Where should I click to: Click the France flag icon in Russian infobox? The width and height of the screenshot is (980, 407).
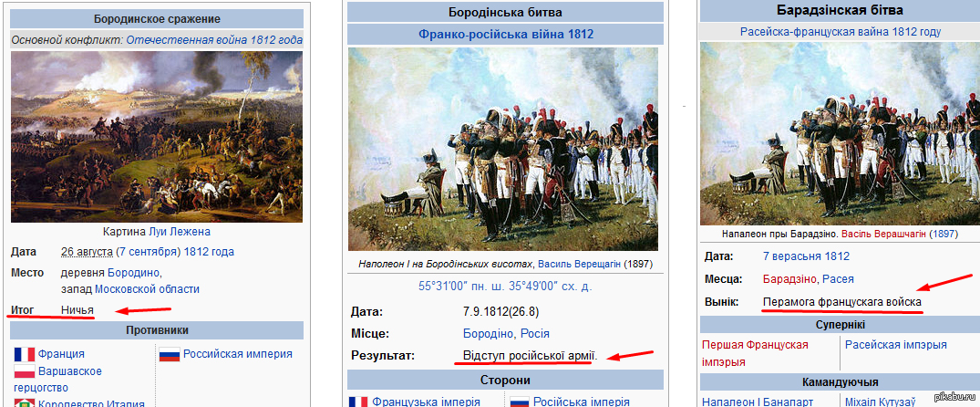point(25,354)
